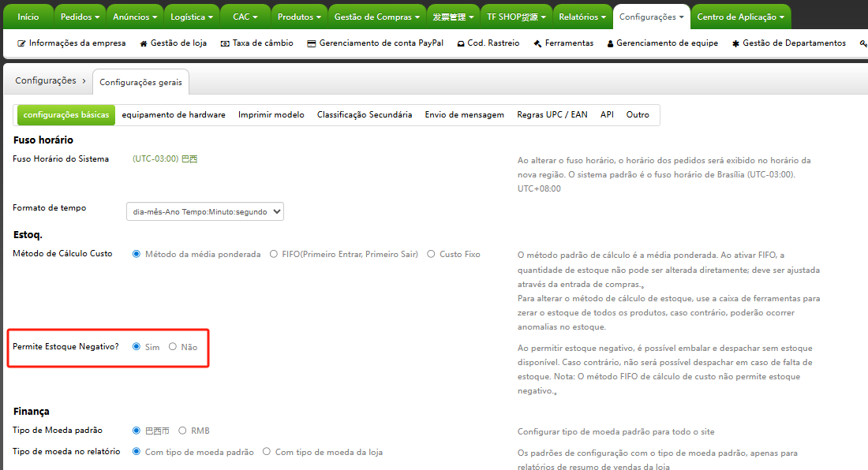Open Taxa de câmbio exchange rate icon
The height and width of the screenshot is (470, 868).
224,43
